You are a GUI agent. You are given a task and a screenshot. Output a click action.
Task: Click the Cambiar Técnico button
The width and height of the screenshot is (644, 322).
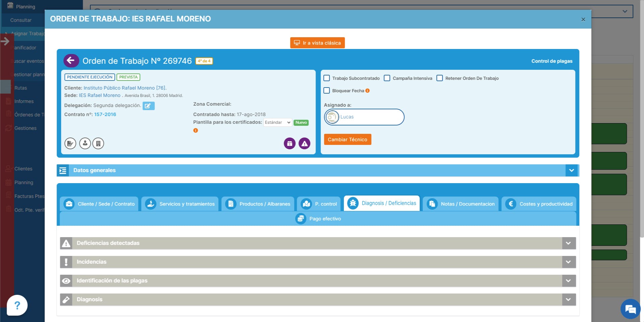click(347, 140)
